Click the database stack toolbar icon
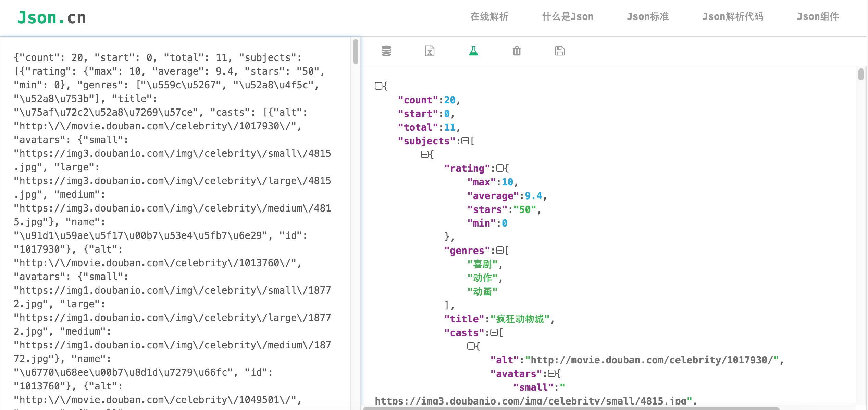Screen dimensions: 868x410 (386, 51)
